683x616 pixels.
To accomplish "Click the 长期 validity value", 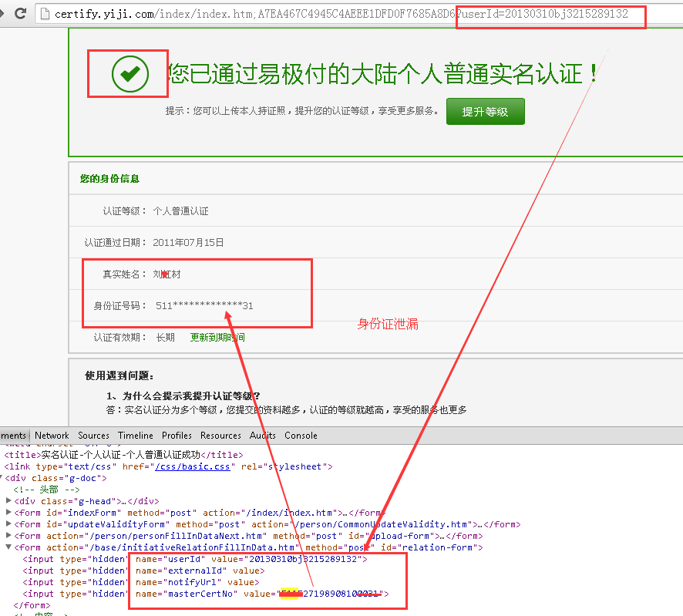I will pos(166,337).
